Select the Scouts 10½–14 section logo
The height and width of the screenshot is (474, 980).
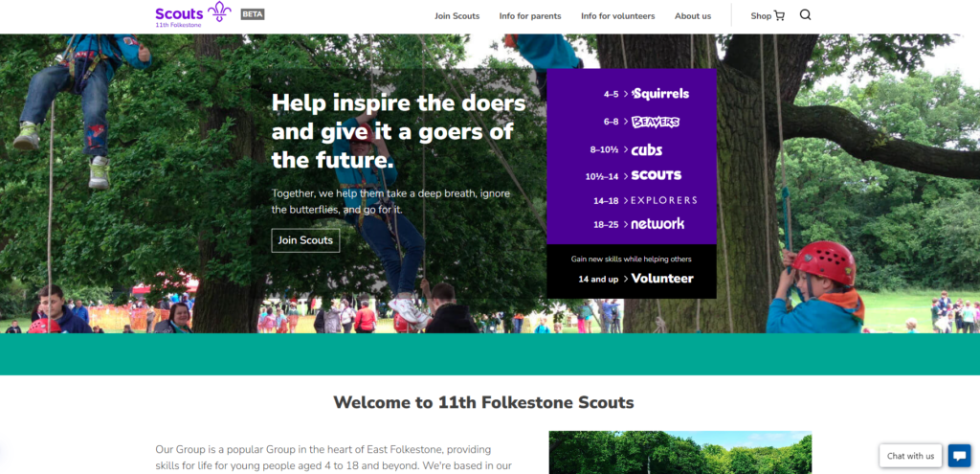coord(657,176)
